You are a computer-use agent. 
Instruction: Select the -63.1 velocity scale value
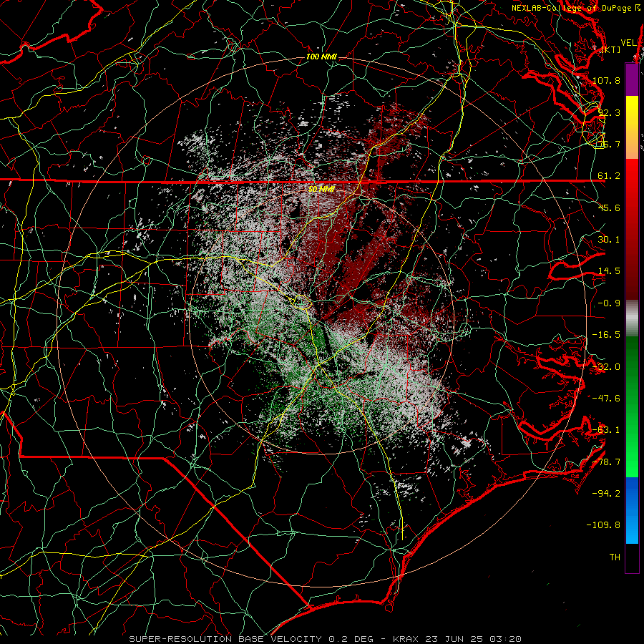606,430
